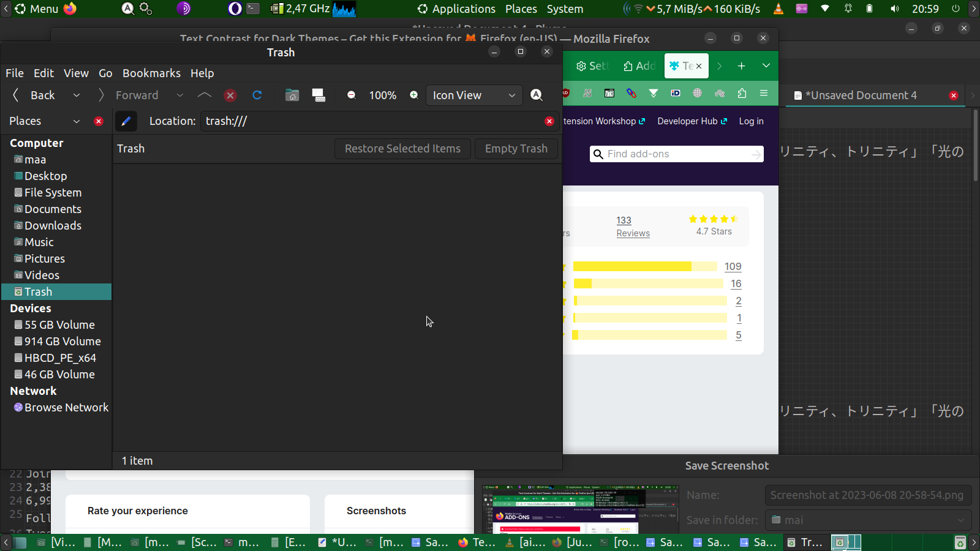Click the Empty Trash button
This screenshot has width=980, height=551.
pos(516,149)
